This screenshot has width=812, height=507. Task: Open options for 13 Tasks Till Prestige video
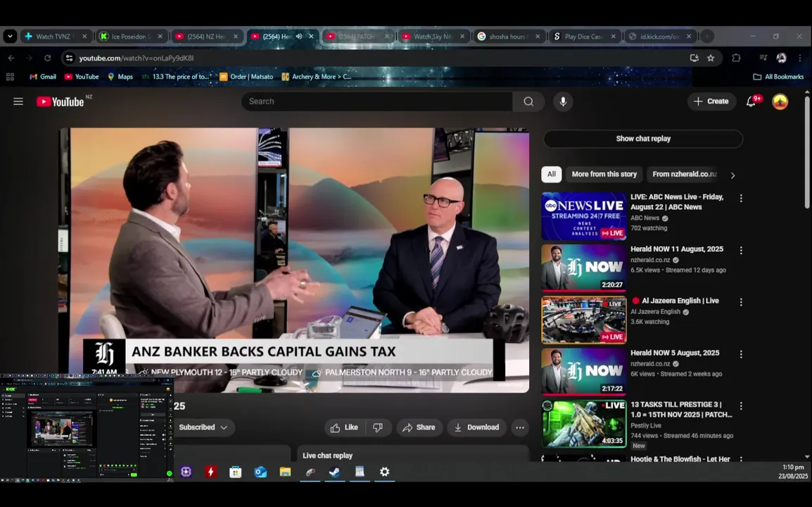tap(741, 406)
